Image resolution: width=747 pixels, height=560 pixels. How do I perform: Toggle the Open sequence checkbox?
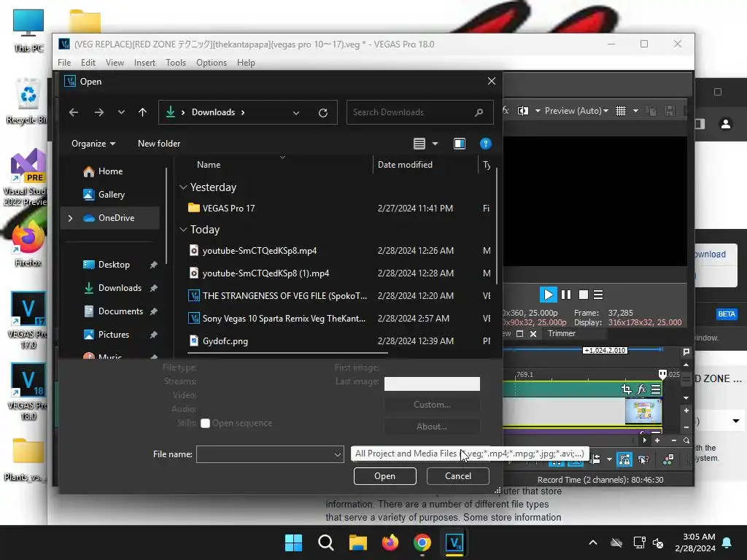pos(205,424)
